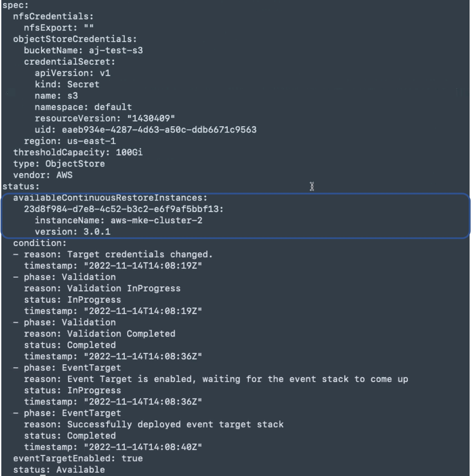
Task: Click the type value ObjectStore
Action: pyautogui.click(x=75, y=164)
